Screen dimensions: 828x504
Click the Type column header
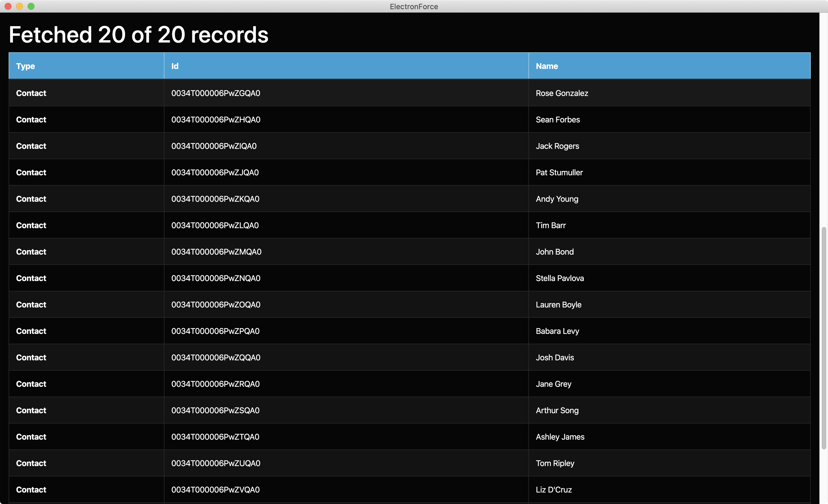pyautogui.click(x=26, y=66)
